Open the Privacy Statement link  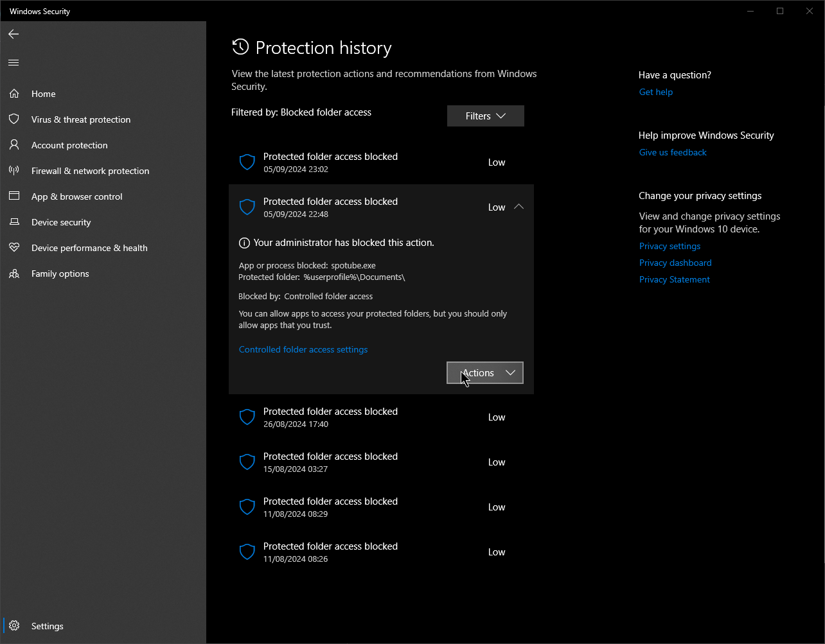point(675,279)
